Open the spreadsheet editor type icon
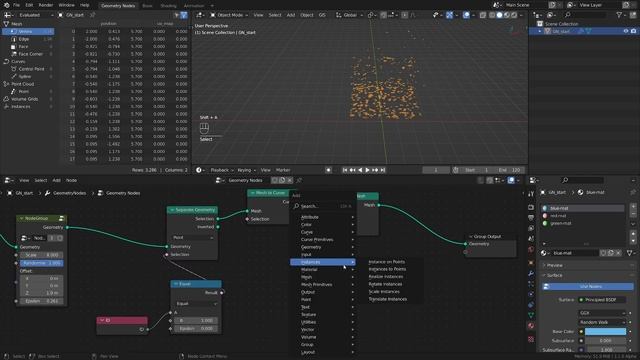This screenshot has width=640, height=360. click(x=8, y=15)
